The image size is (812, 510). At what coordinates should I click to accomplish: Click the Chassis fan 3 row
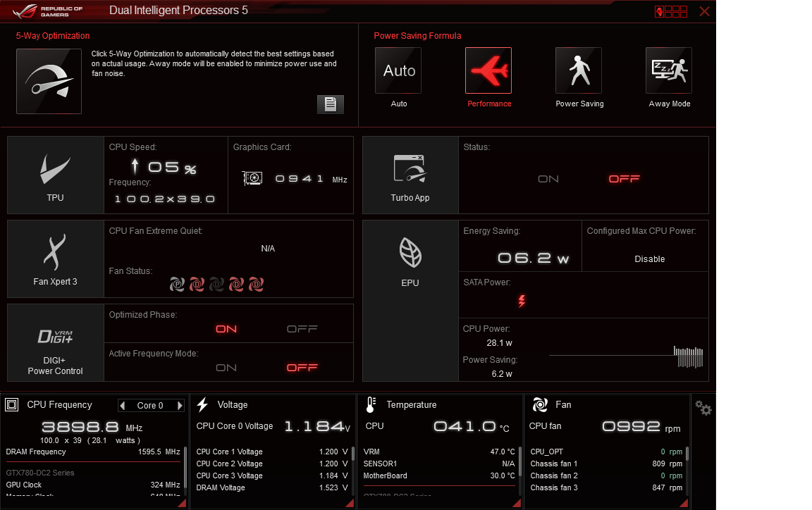point(606,487)
